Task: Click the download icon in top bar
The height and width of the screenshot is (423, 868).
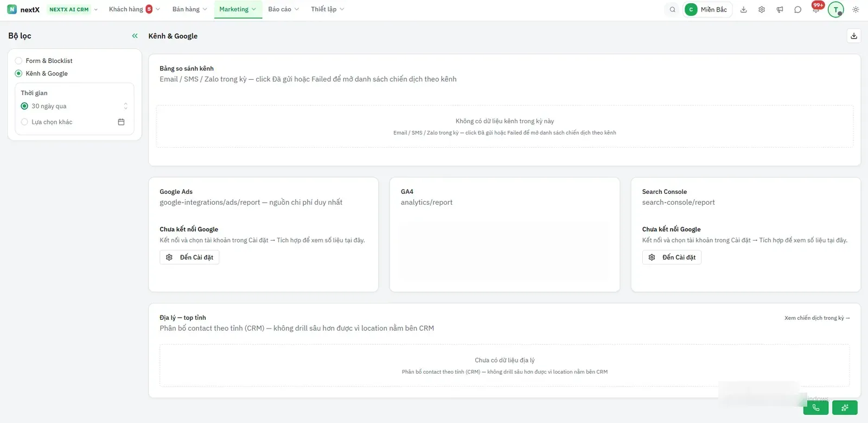Action: point(744,9)
